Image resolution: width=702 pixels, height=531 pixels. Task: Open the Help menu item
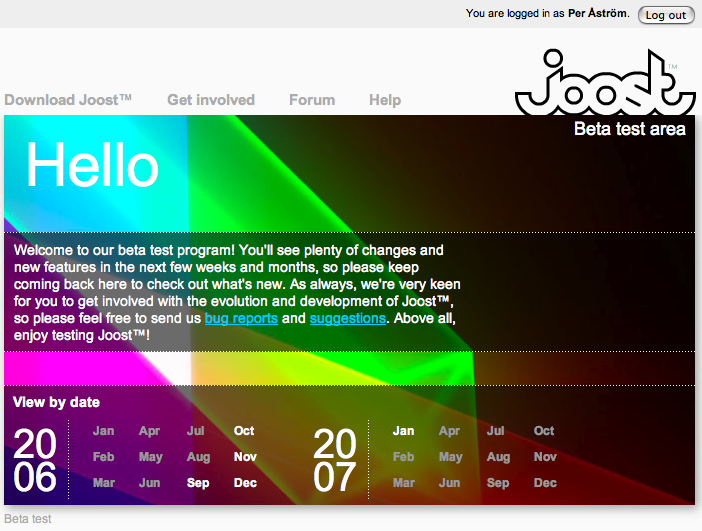coord(385,100)
